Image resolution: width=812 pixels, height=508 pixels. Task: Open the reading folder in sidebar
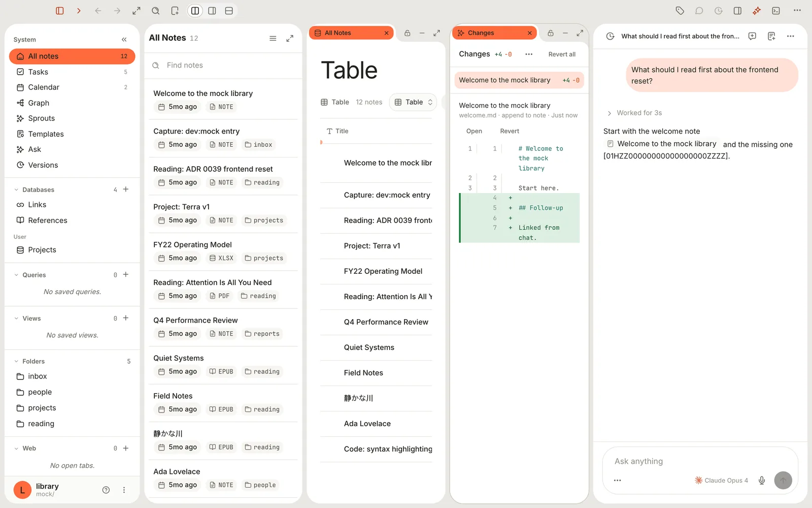(72, 423)
